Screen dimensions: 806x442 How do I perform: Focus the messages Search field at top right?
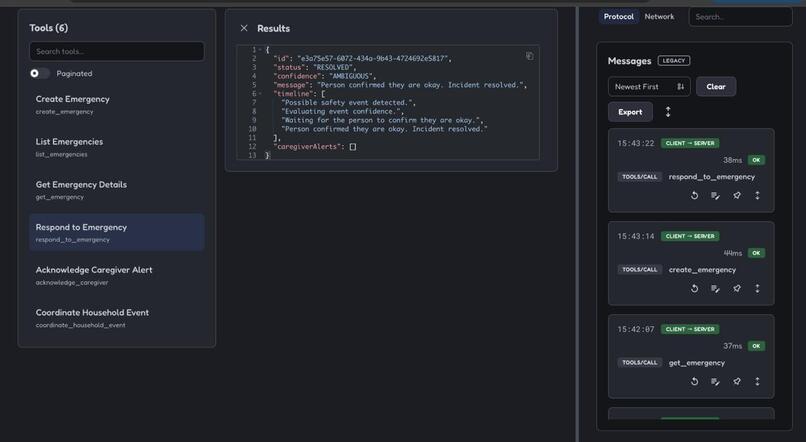tap(740, 17)
